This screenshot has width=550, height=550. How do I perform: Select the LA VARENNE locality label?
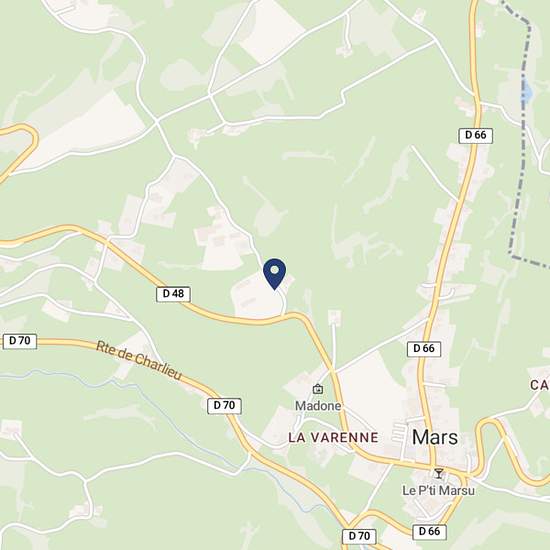pyautogui.click(x=333, y=437)
